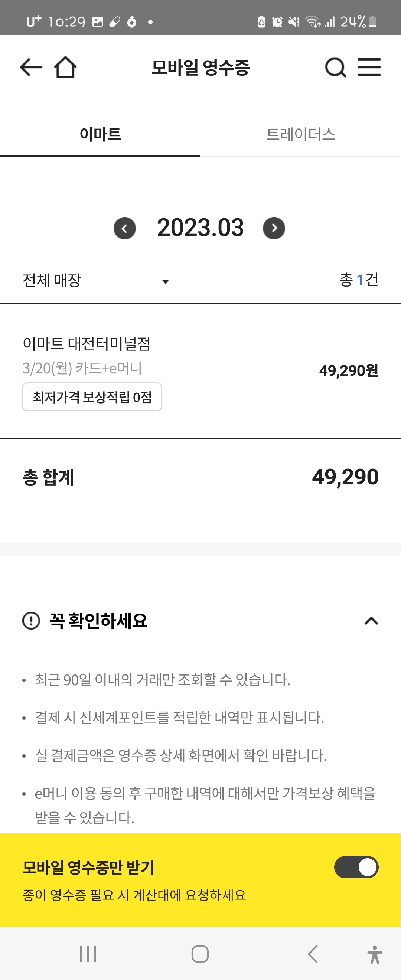The height and width of the screenshot is (980, 401).
Task: Open the 전체 매장 store dropdown
Action: 95,281
